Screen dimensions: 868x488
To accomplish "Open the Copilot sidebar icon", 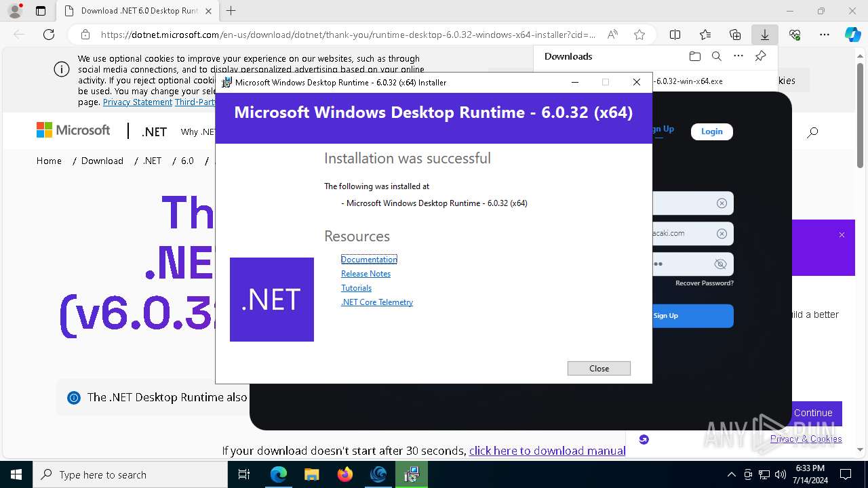I will click(x=852, y=35).
